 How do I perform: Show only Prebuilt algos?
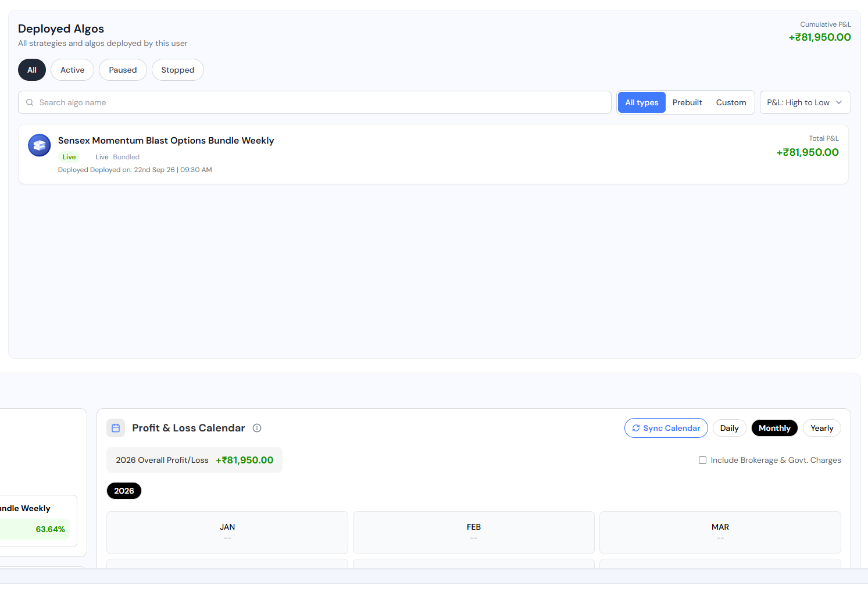click(x=687, y=102)
